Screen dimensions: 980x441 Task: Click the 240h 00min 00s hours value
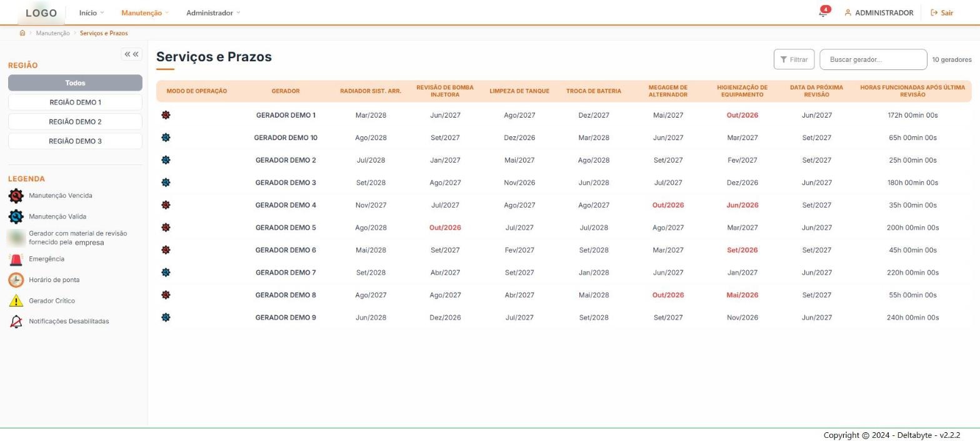912,318
